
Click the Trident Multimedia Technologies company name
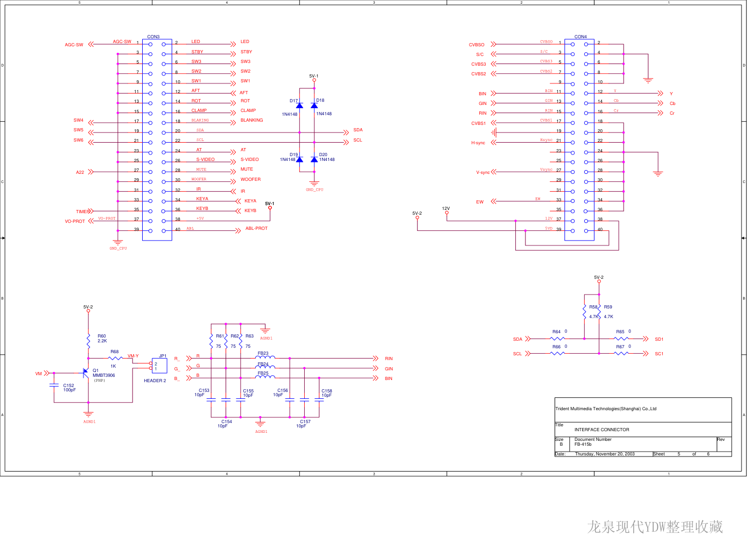click(606, 409)
